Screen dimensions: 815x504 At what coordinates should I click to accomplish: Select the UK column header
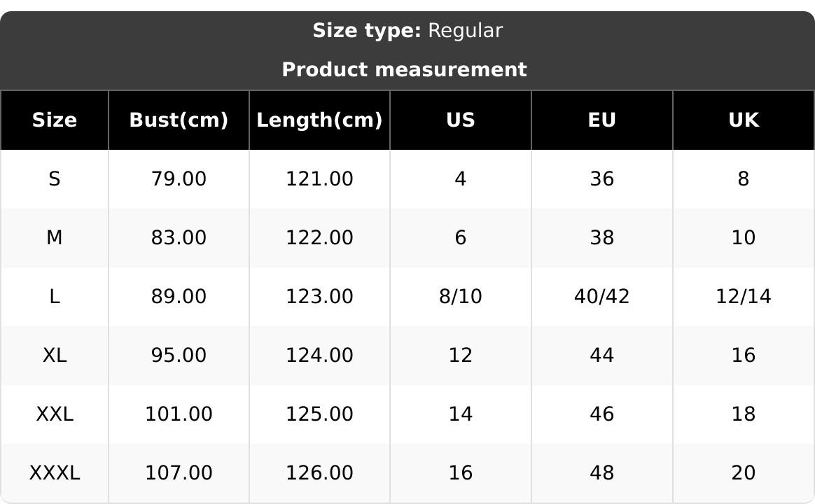(x=744, y=120)
